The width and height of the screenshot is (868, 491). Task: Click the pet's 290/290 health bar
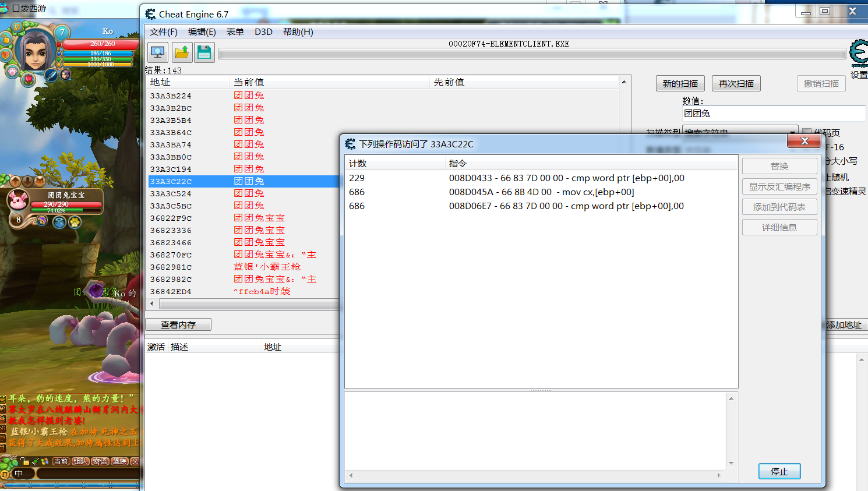click(x=67, y=204)
